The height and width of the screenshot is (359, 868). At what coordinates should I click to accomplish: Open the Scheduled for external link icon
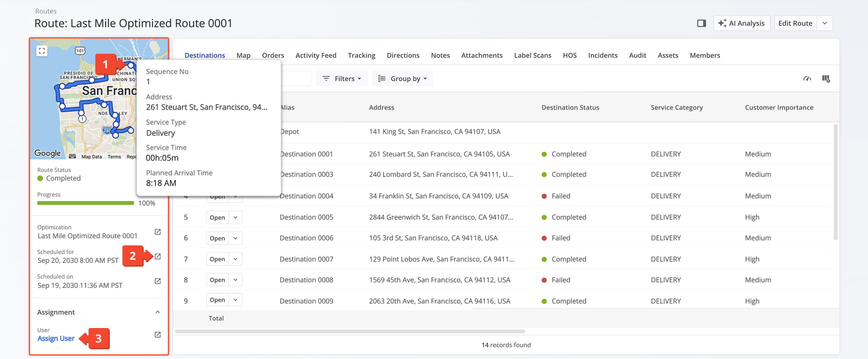tap(158, 256)
